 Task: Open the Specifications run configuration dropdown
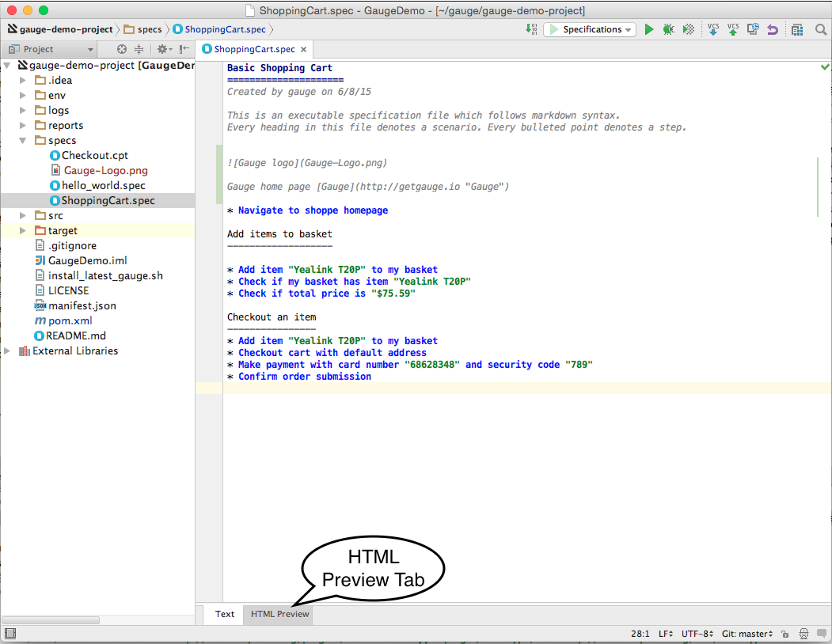pyautogui.click(x=591, y=29)
